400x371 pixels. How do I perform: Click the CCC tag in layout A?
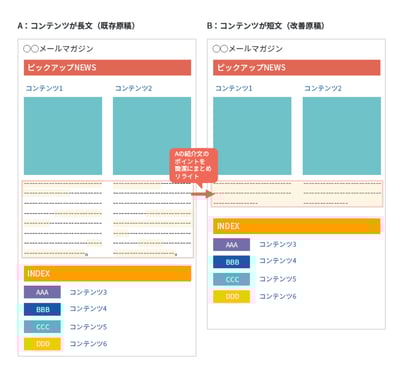coord(42,327)
